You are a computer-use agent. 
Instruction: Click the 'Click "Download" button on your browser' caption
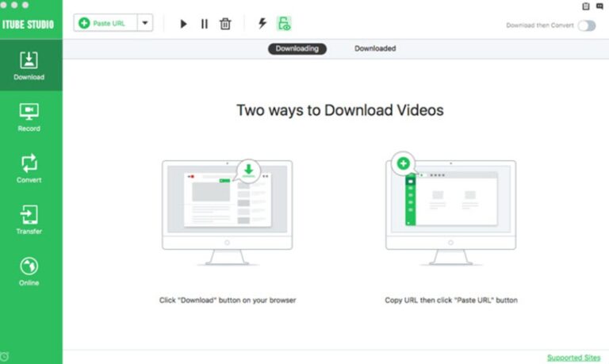tap(228, 301)
